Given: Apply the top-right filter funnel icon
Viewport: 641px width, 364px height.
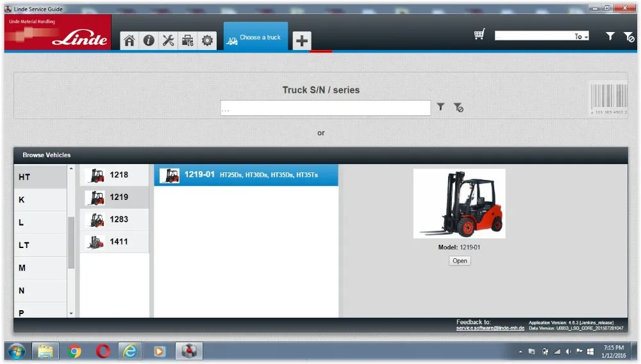Looking at the screenshot, I should [610, 37].
